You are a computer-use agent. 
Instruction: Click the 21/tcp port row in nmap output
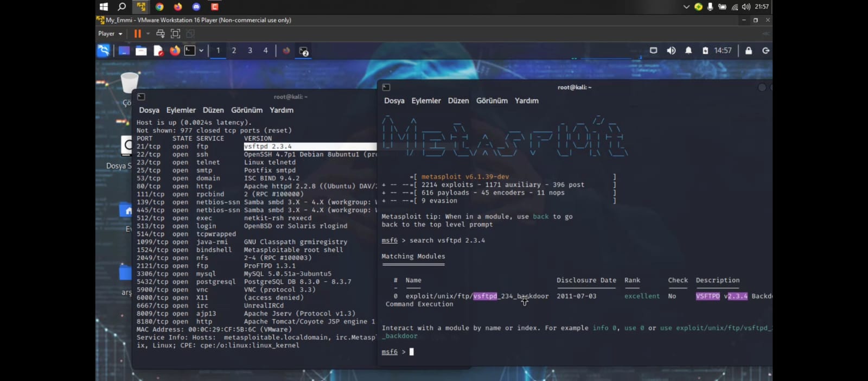coord(256,147)
